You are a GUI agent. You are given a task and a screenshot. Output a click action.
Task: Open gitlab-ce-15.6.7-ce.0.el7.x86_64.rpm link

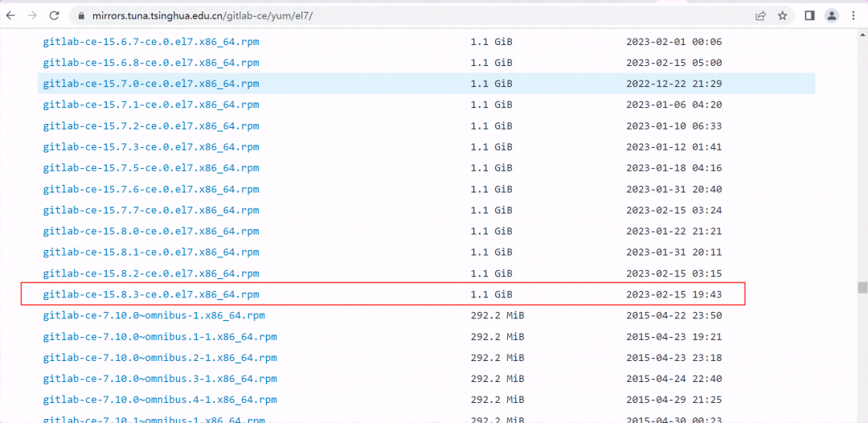(x=151, y=42)
